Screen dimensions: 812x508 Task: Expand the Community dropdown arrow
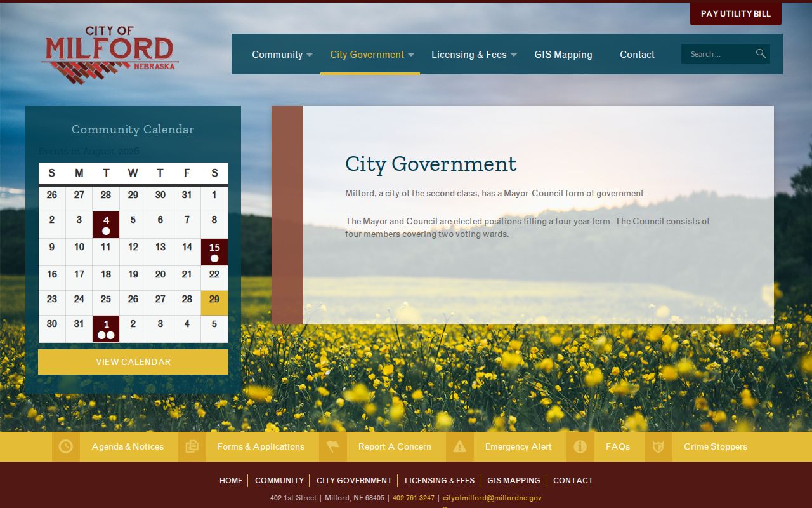pyautogui.click(x=310, y=55)
